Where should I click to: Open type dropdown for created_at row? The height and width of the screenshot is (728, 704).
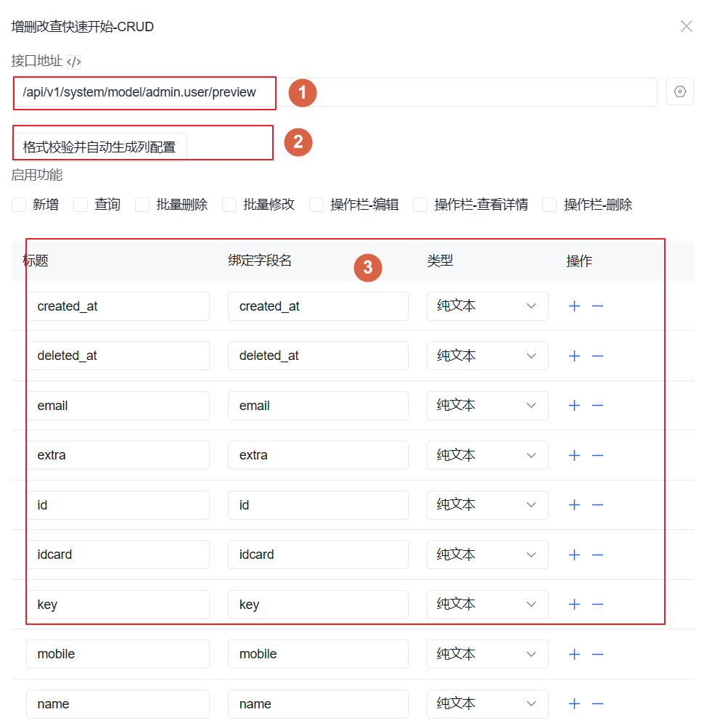(x=487, y=306)
